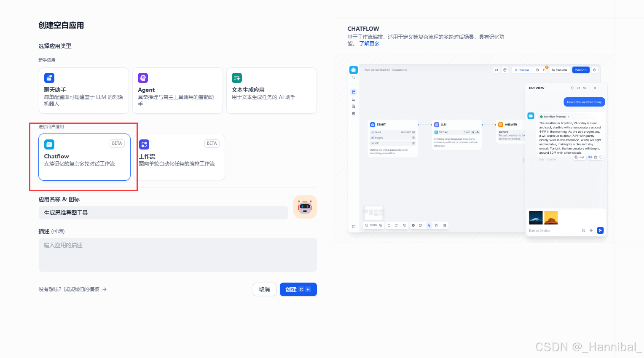Click the GPT-4o model row in LLM node
This screenshot has width=644, height=358.
[x=457, y=132]
